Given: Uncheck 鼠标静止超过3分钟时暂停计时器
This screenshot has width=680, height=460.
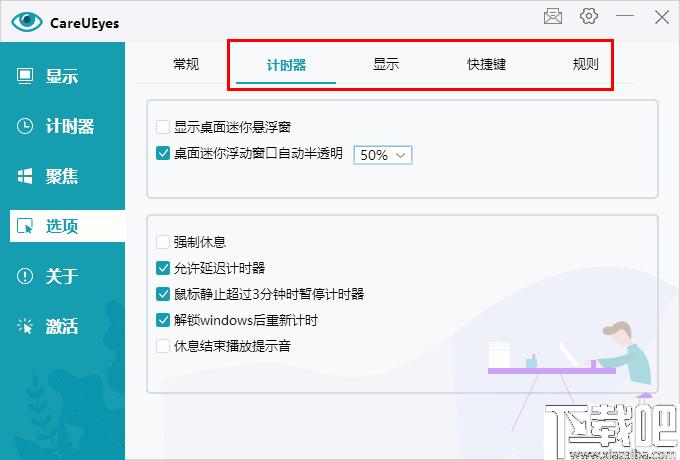Looking at the screenshot, I should [x=163, y=294].
